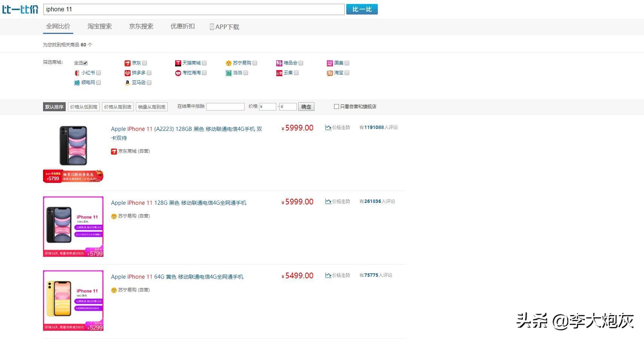Image resolution: width=644 pixels, height=339 pixels.
Task: Open iPhone 11 64G 黄色 product link
Action: tap(177, 277)
